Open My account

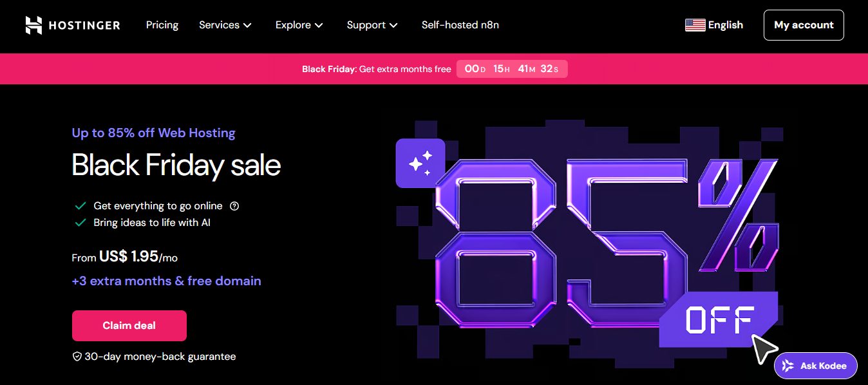pos(803,25)
